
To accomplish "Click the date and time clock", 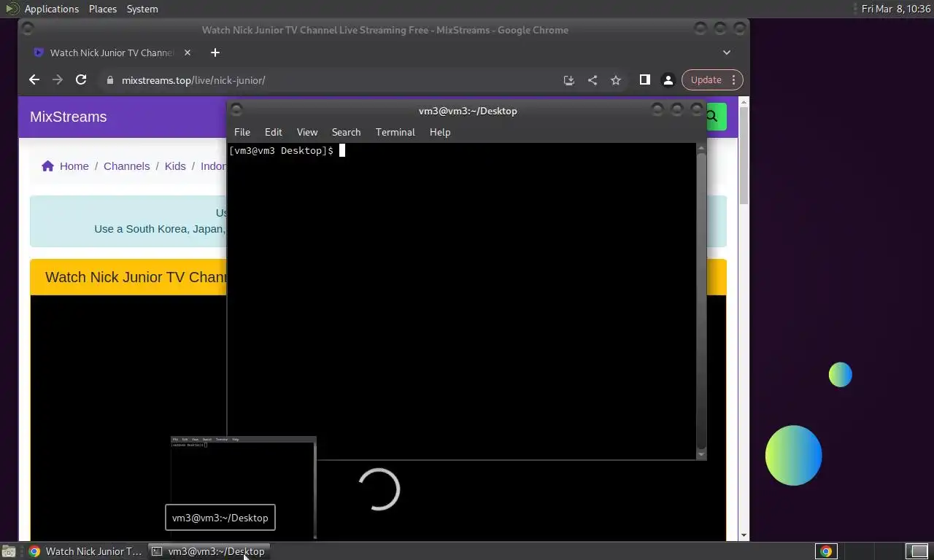I will pyautogui.click(x=896, y=9).
